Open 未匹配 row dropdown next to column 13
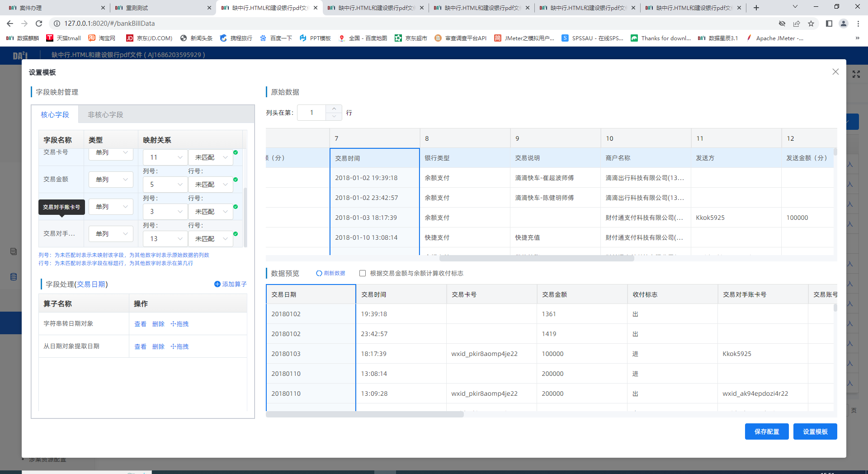 [x=210, y=239]
